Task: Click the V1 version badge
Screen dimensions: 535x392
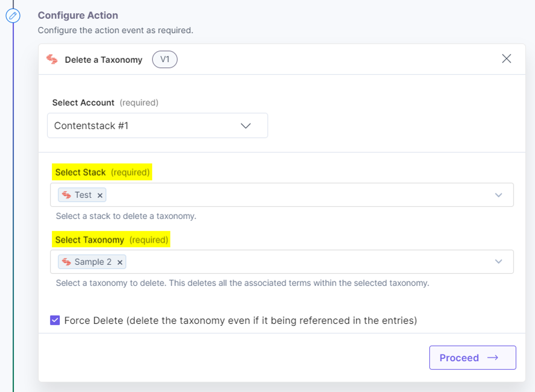Action: pos(165,59)
